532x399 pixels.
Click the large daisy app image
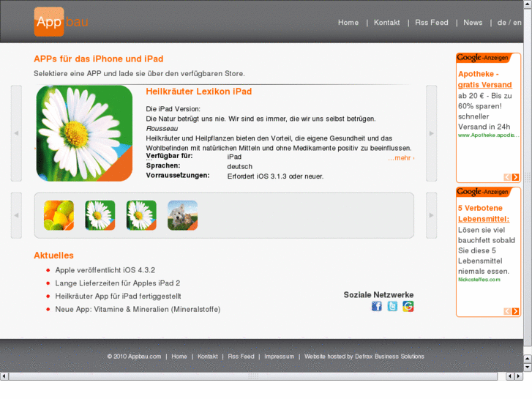(84, 133)
